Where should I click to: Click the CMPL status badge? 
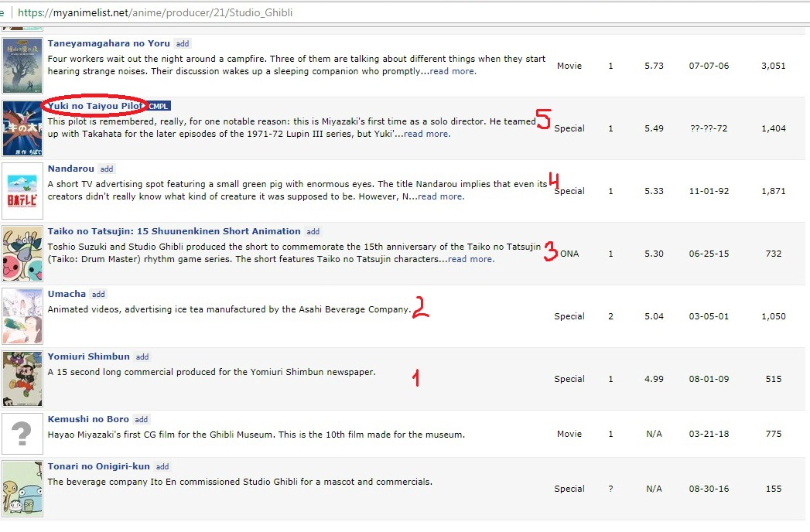tap(159, 107)
